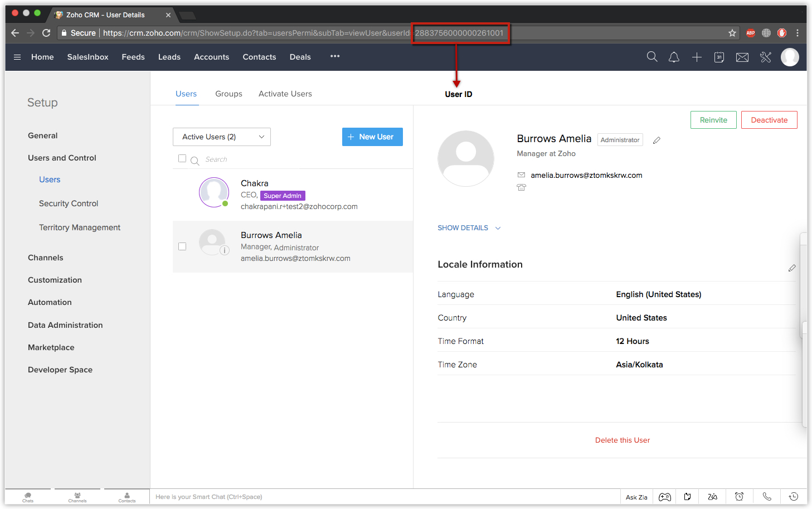Open Automation in Setup sidebar
The height and width of the screenshot is (509, 812).
pyautogui.click(x=50, y=302)
